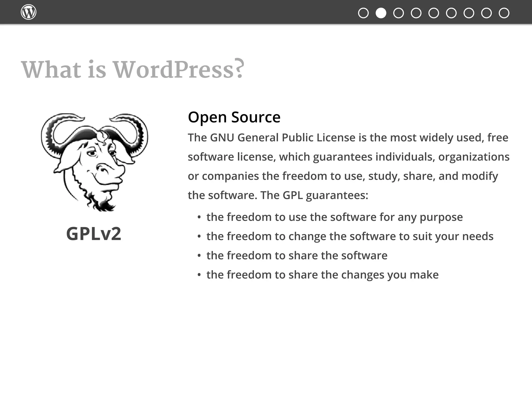532x399 pixels.
Task: Navigate to the sixth slide dot
Action: [451, 13]
